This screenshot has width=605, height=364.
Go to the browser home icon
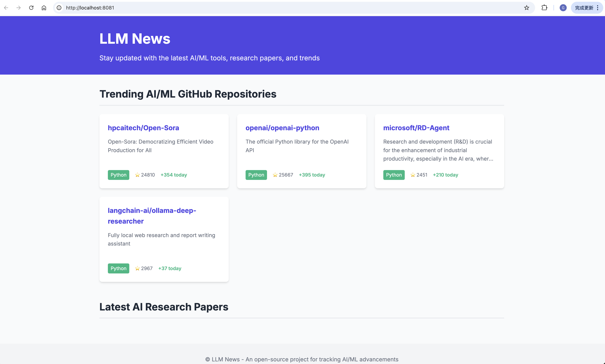coord(44,8)
